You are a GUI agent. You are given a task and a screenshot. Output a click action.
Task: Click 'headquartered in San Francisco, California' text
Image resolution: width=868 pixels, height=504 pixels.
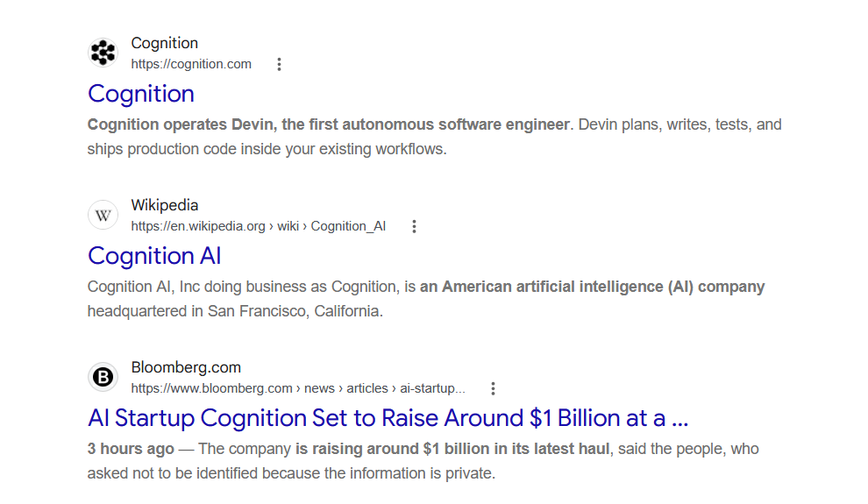235,311
